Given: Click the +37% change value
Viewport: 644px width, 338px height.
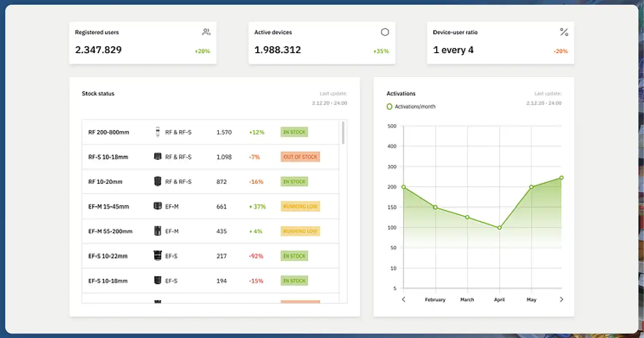Looking at the screenshot, I should pyautogui.click(x=258, y=206).
